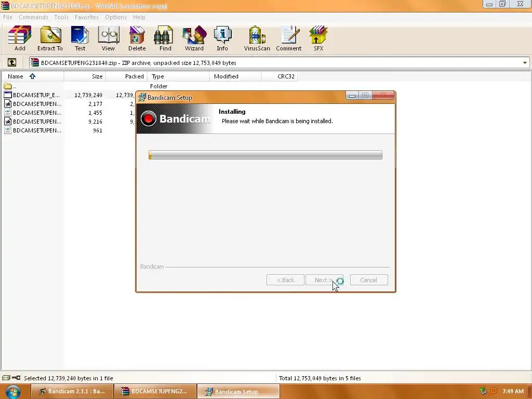Viewport: 532px width, 399px height.
Task: Click the 'Installing' heading in setup
Action: [x=232, y=112]
